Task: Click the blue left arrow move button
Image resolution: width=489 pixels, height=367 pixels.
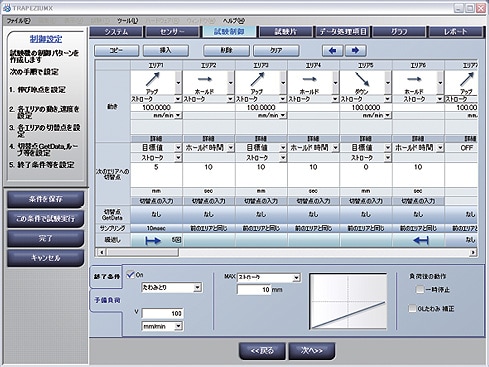Action: [x=332, y=51]
